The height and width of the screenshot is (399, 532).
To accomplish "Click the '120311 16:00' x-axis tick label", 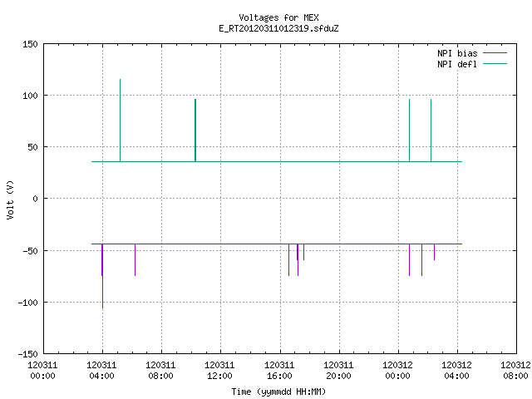I will pos(279,371).
